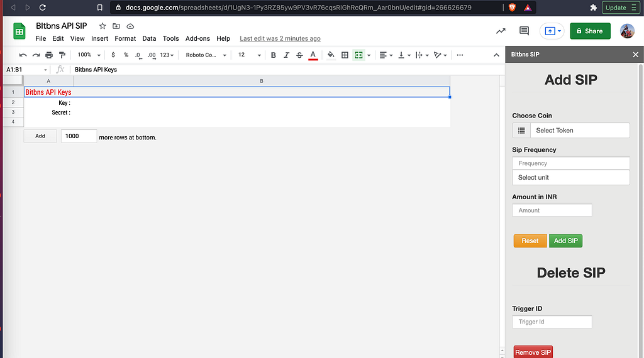Click the green Share button
The width and height of the screenshot is (644, 358).
click(590, 31)
